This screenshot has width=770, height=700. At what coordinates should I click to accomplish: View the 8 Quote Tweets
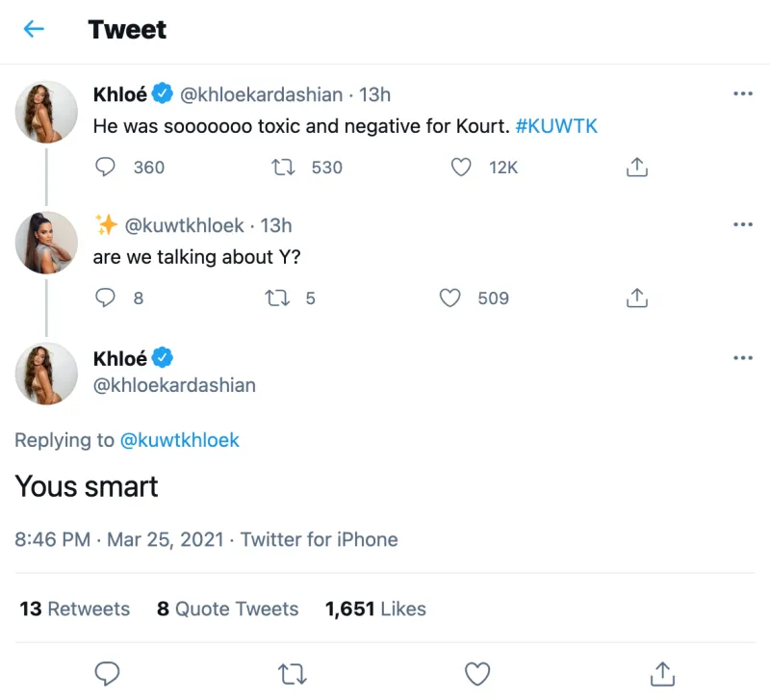point(227,609)
